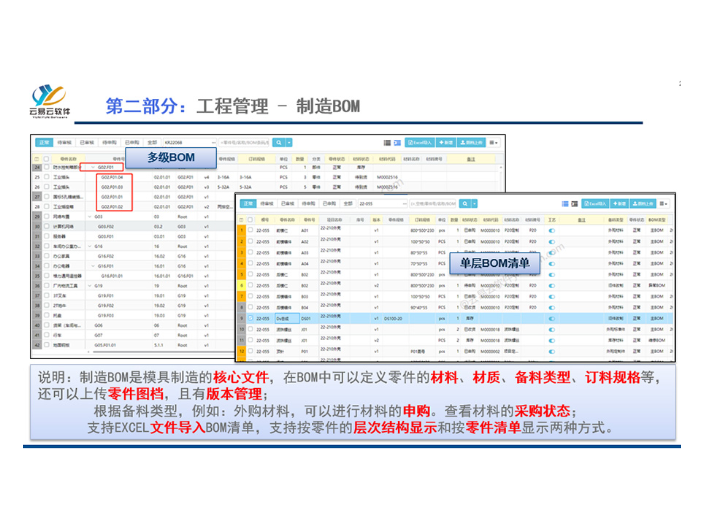Collapse the G03 tree node

(x=89, y=217)
